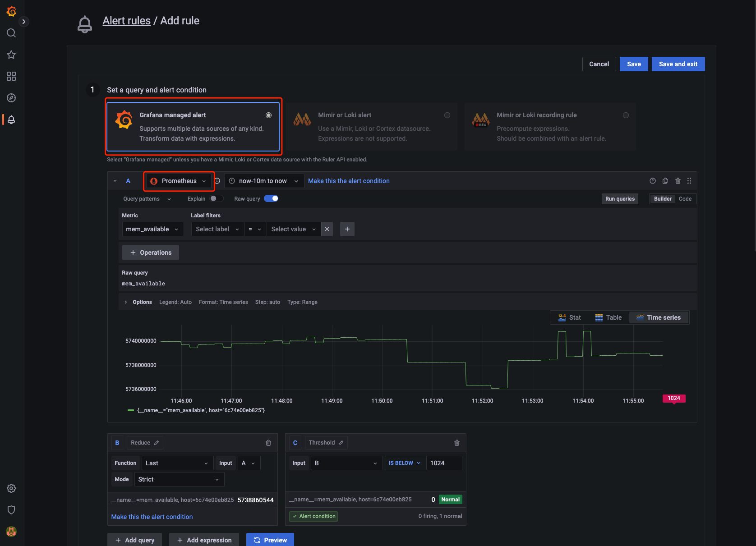Click the mem_available legend color swatch
The image size is (756, 546).
[x=131, y=410]
